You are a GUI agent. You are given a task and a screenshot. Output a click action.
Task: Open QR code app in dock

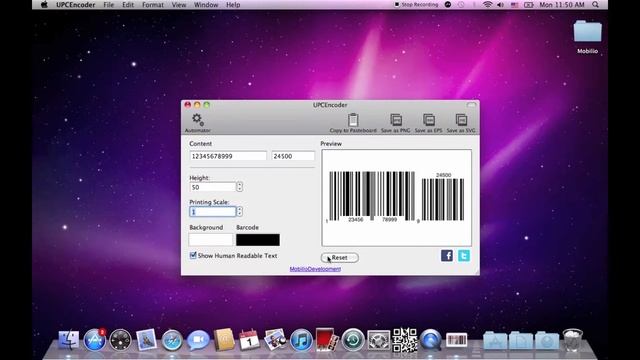(404, 340)
